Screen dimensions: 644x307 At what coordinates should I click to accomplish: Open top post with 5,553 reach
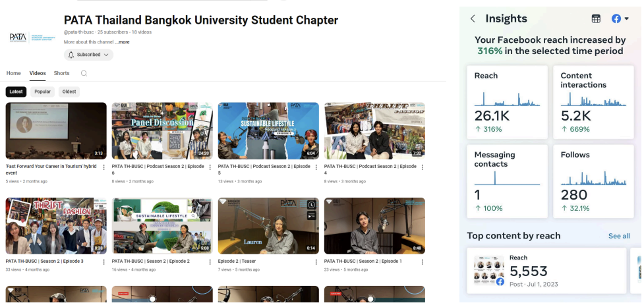[546, 271]
